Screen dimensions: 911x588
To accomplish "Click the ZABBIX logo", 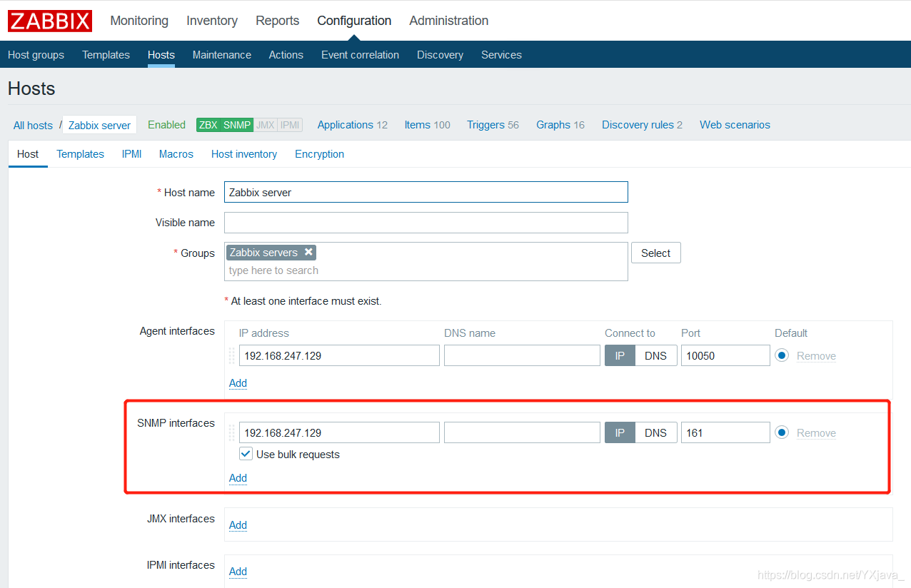I will (50, 21).
